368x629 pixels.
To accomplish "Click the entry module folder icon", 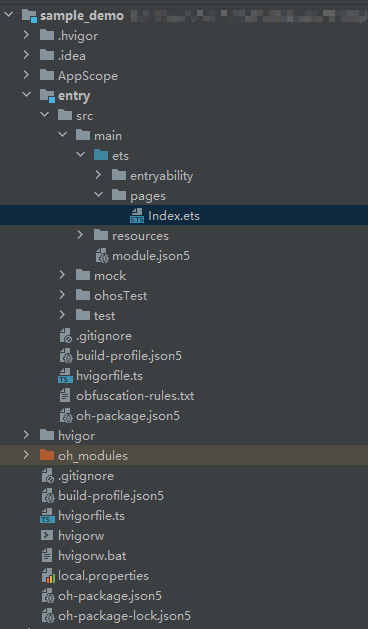I will [x=47, y=96].
